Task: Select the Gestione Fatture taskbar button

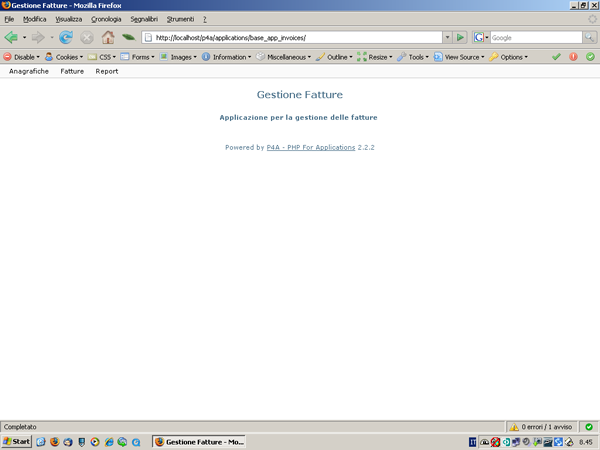Action: pyautogui.click(x=199, y=442)
